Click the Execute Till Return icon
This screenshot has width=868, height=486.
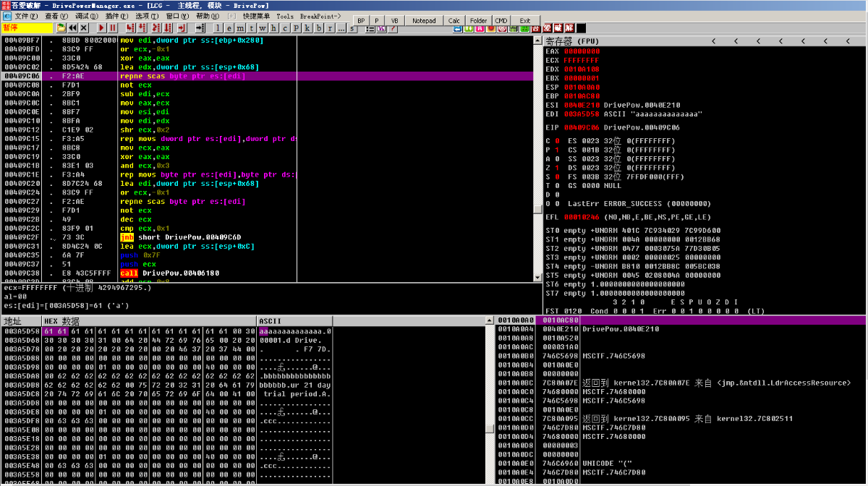[x=182, y=30]
